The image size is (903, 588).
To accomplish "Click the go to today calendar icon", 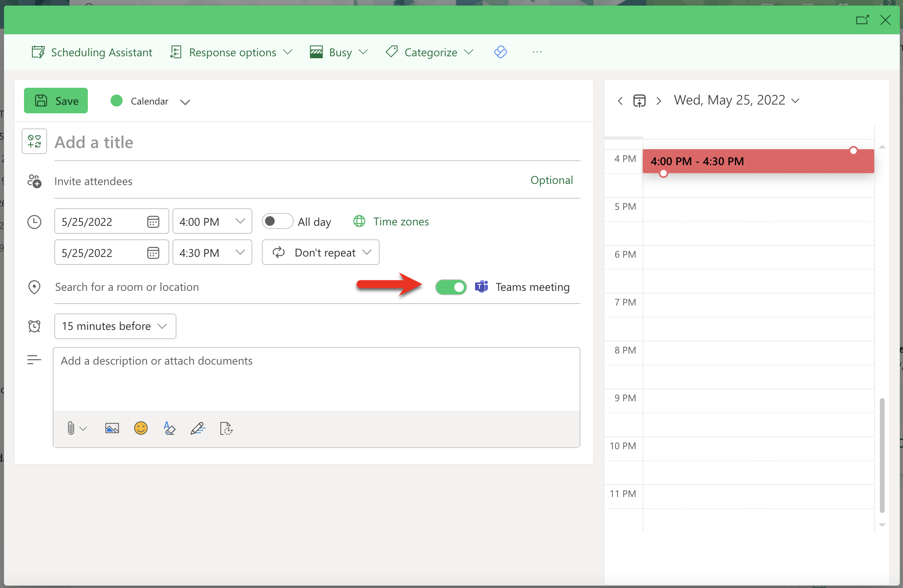I will [639, 101].
